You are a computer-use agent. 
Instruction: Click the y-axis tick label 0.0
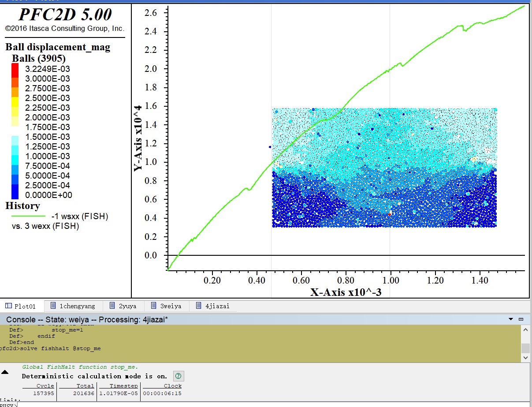(151, 255)
